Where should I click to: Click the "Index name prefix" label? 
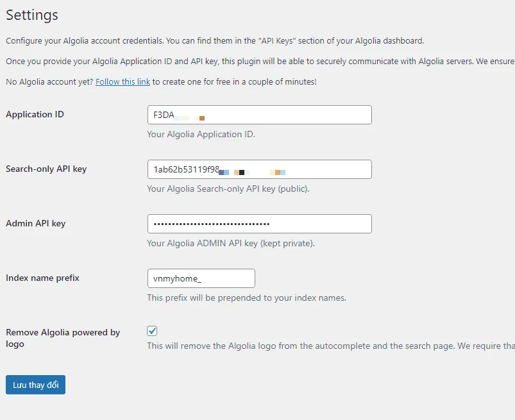click(42, 278)
